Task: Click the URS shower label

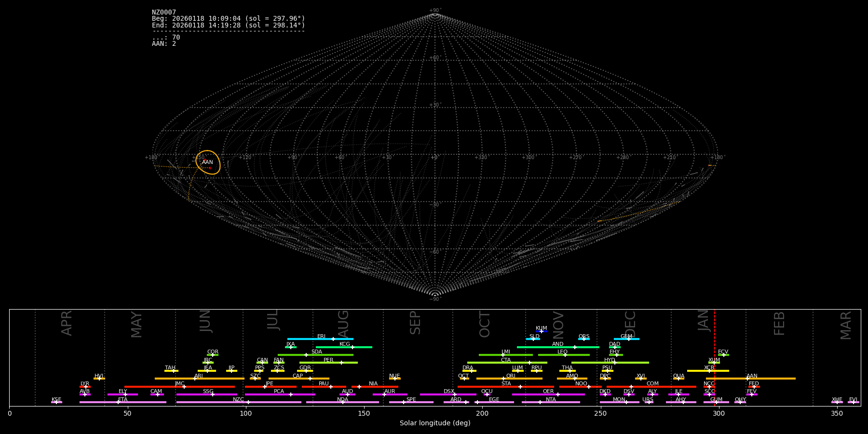Action: (648, 400)
